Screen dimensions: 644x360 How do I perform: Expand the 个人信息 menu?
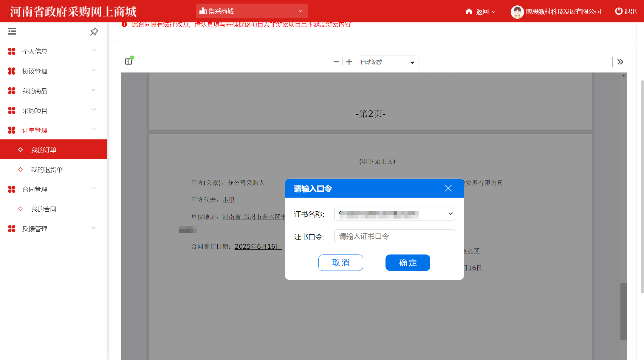(x=54, y=51)
